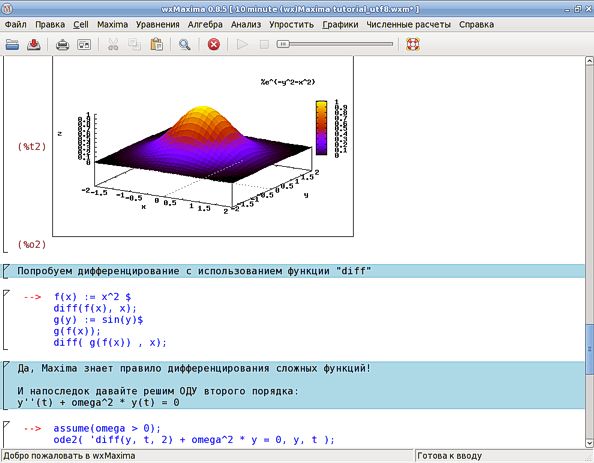Image resolution: width=594 pixels, height=463 pixels.
Task: Click the Find magnifier icon
Action: click(184, 45)
